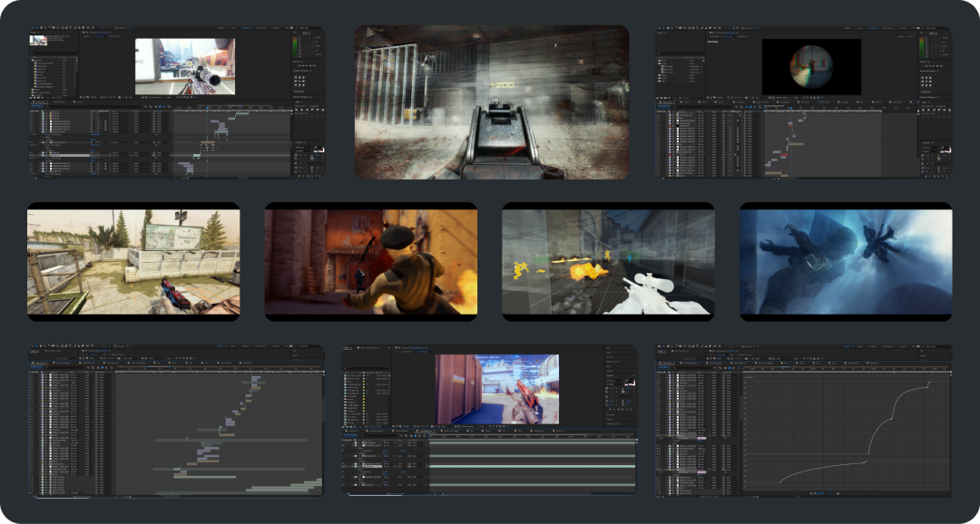Click the Home icon in bottom-right screenshot toolbar

coord(660,346)
